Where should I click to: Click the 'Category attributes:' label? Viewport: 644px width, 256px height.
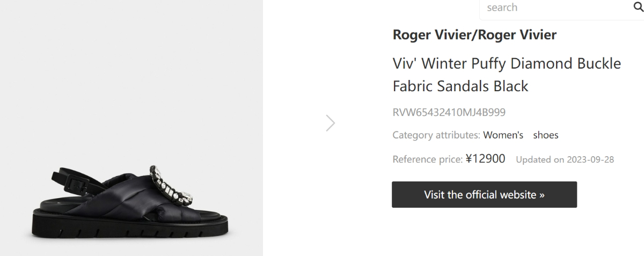pos(436,135)
